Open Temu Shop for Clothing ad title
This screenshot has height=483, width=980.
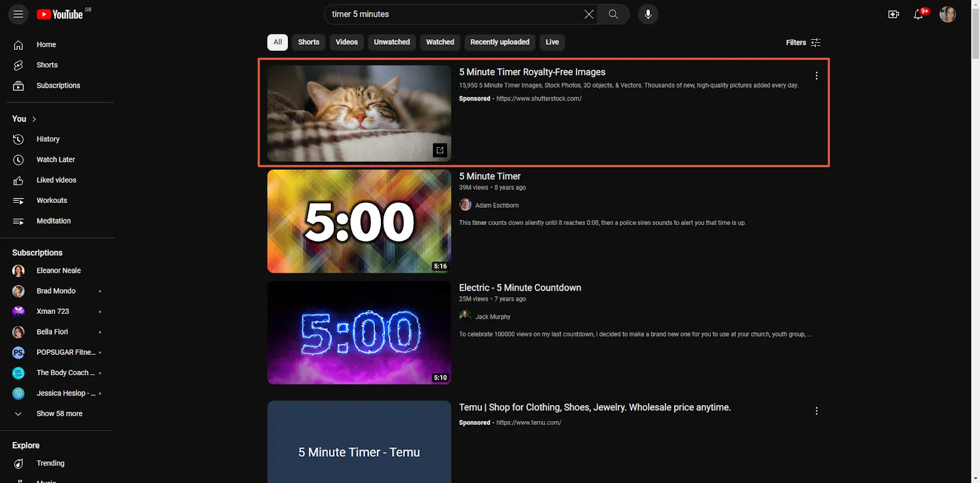point(595,408)
